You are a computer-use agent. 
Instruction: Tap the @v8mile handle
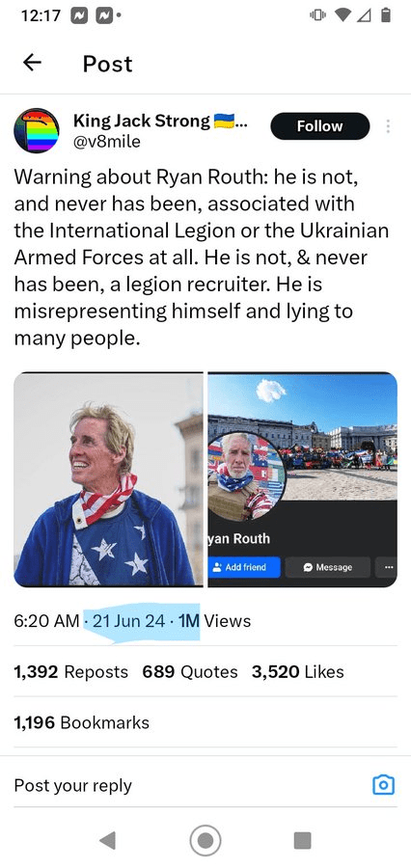click(x=107, y=143)
